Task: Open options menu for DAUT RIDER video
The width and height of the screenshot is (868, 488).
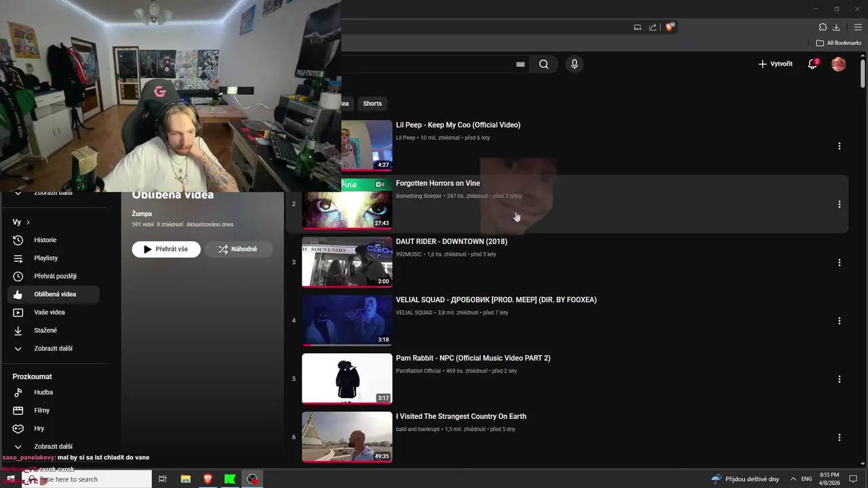Action: tap(839, 262)
